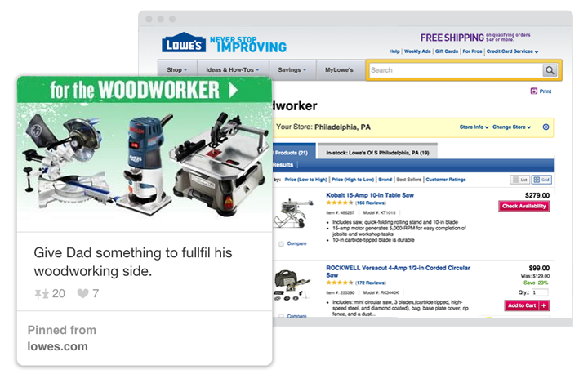Image resolution: width=588 pixels, height=383 pixels.
Task: Open the MyLowe's menu item
Action: click(339, 69)
